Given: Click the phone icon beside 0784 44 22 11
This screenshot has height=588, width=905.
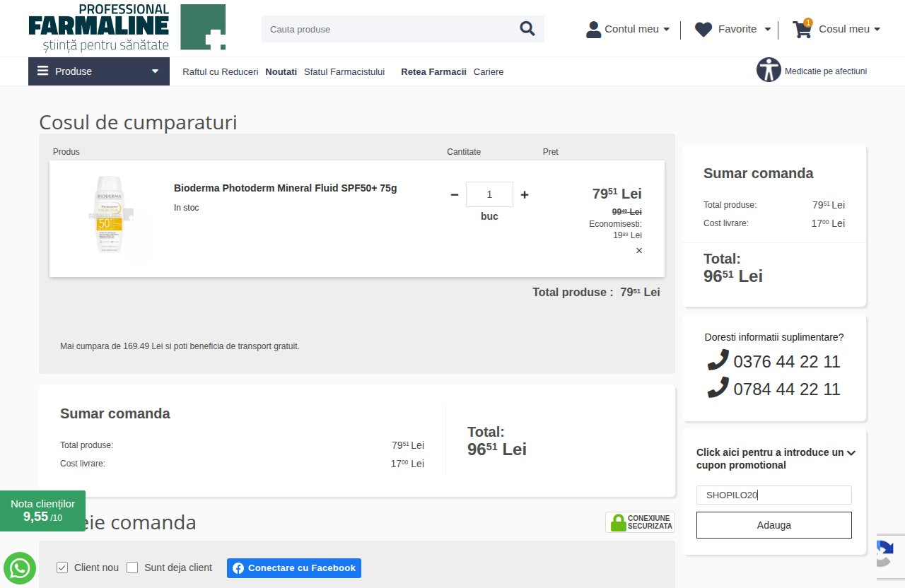Looking at the screenshot, I should click(x=718, y=387).
